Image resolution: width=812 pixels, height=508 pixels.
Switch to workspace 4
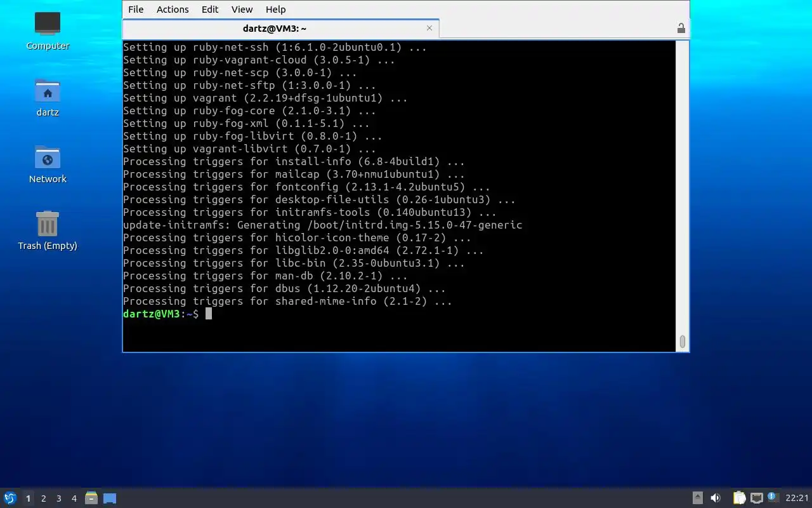click(x=74, y=498)
